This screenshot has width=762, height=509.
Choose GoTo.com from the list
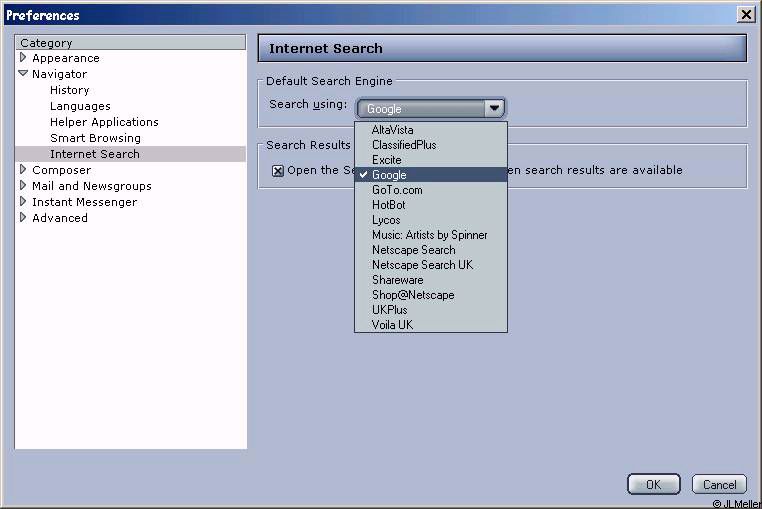tap(431, 190)
